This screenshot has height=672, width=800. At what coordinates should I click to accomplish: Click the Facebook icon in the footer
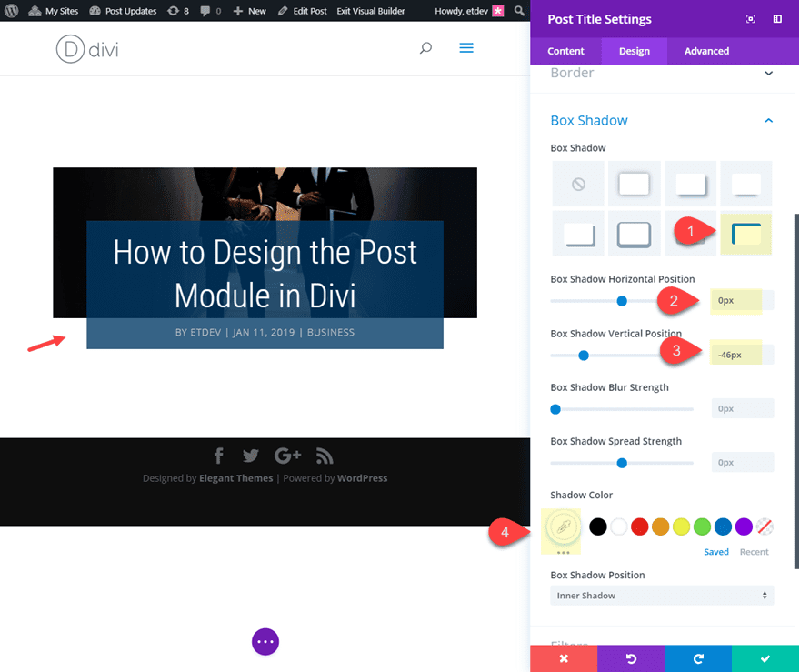pyautogui.click(x=218, y=456)
